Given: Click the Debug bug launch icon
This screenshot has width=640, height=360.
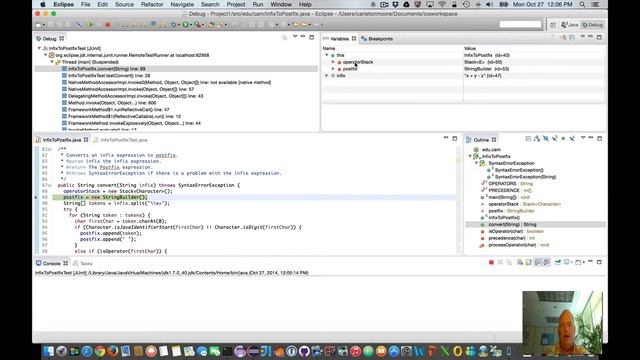Looking at the screenshot, I should click(174, 25).
